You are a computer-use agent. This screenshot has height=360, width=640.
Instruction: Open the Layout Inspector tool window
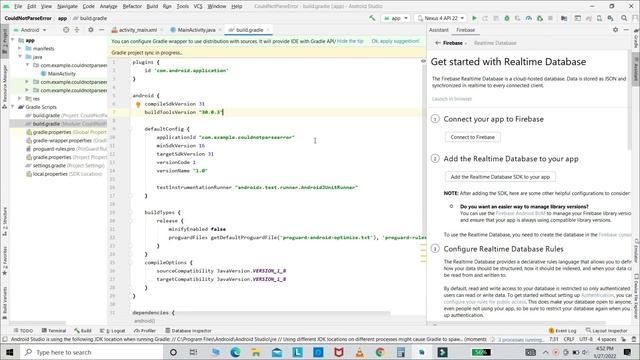pyautogui.click(x=606, y=331)
